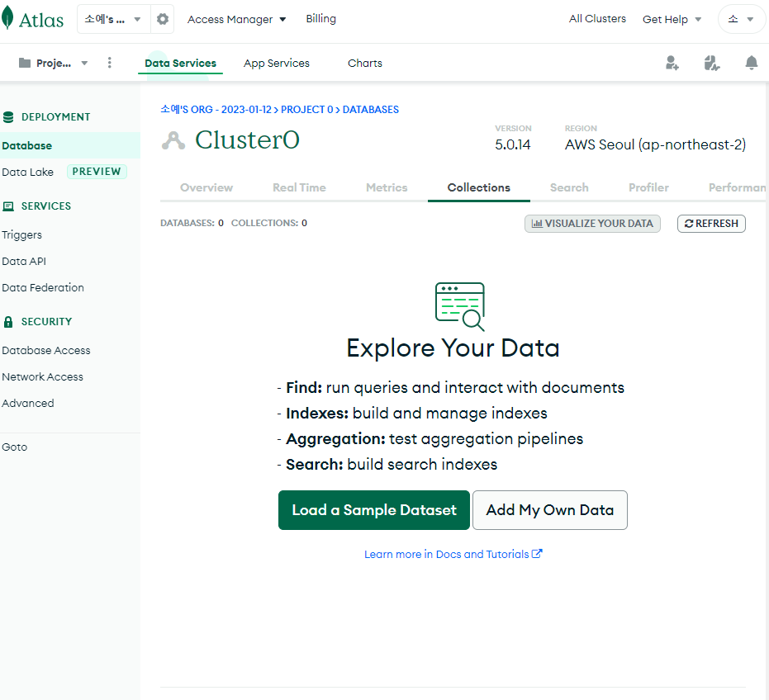
Task: Click the invite user icon
Action: pos(672,63)
